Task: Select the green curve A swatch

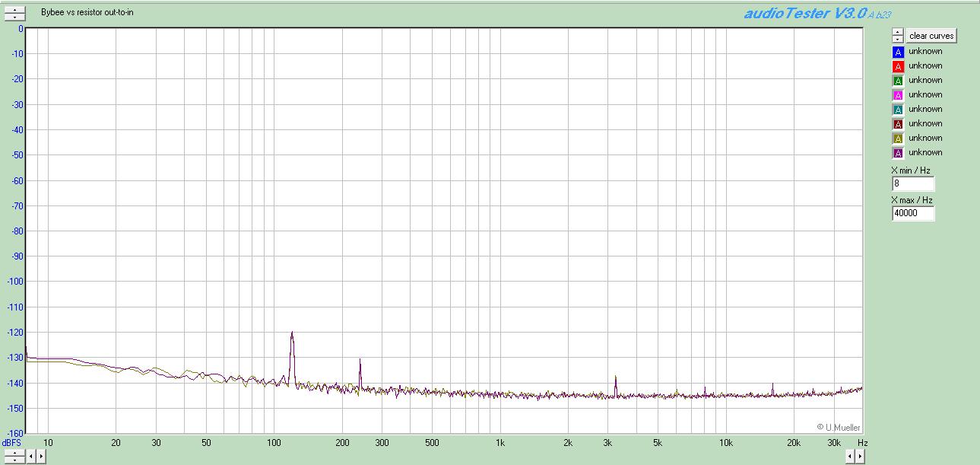Action: (x=898, y=81)
